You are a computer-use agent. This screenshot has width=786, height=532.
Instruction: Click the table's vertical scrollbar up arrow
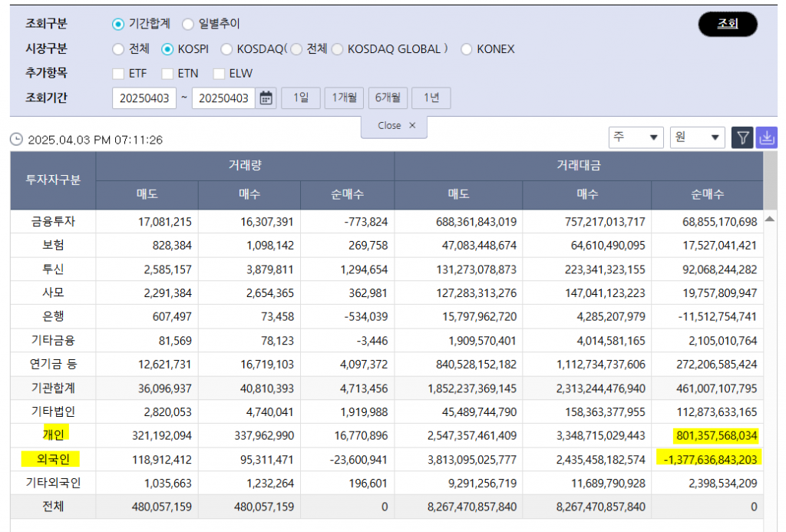771,221
